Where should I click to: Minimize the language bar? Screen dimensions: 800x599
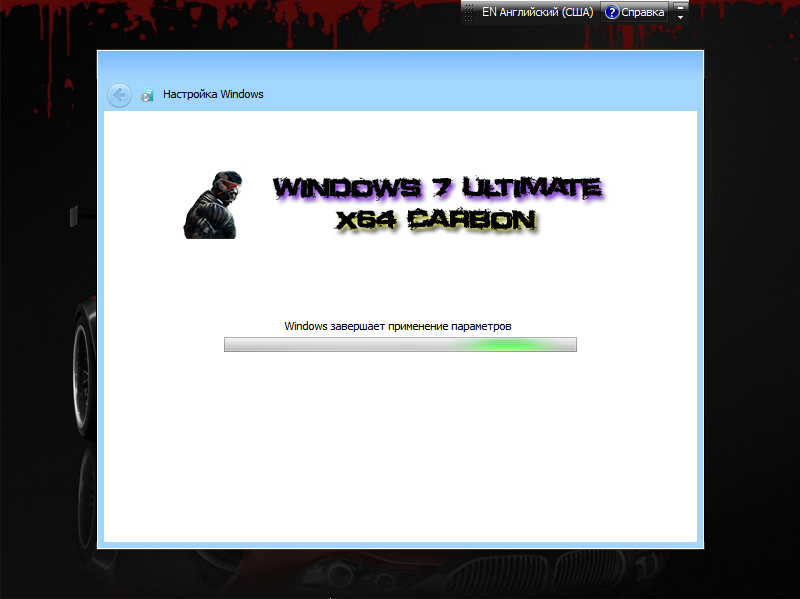680,7
